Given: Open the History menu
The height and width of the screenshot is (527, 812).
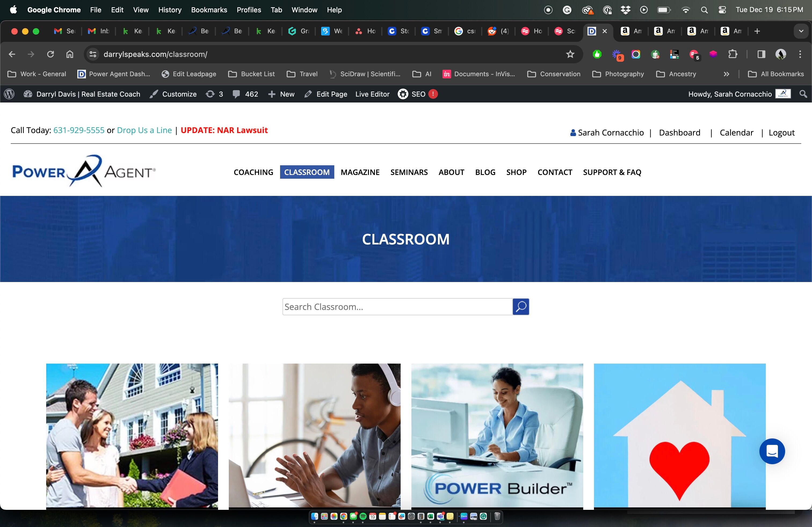Looking at the screenshot, I should point(169,10).
